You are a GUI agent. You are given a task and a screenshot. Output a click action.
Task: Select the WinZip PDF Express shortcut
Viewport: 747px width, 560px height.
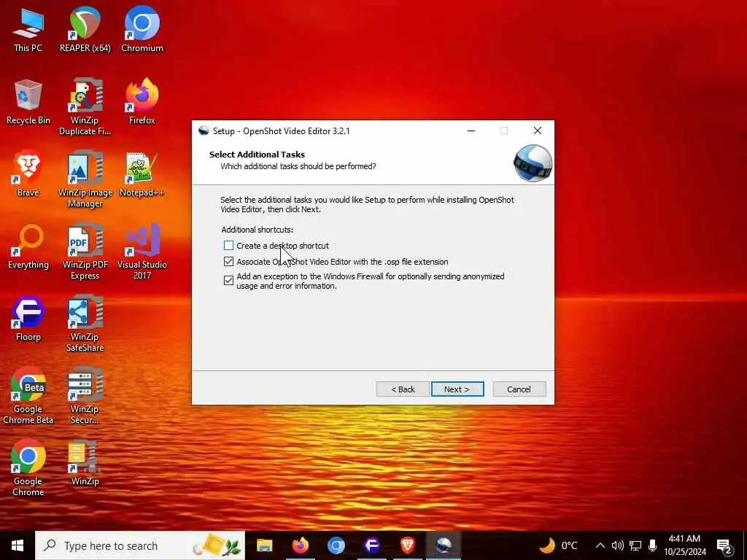point(85,252)
